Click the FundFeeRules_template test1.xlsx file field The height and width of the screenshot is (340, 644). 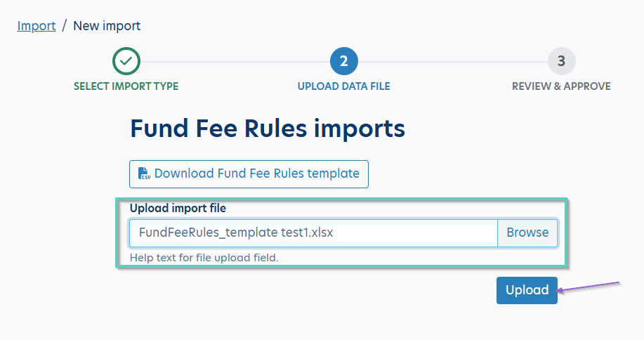313,233
